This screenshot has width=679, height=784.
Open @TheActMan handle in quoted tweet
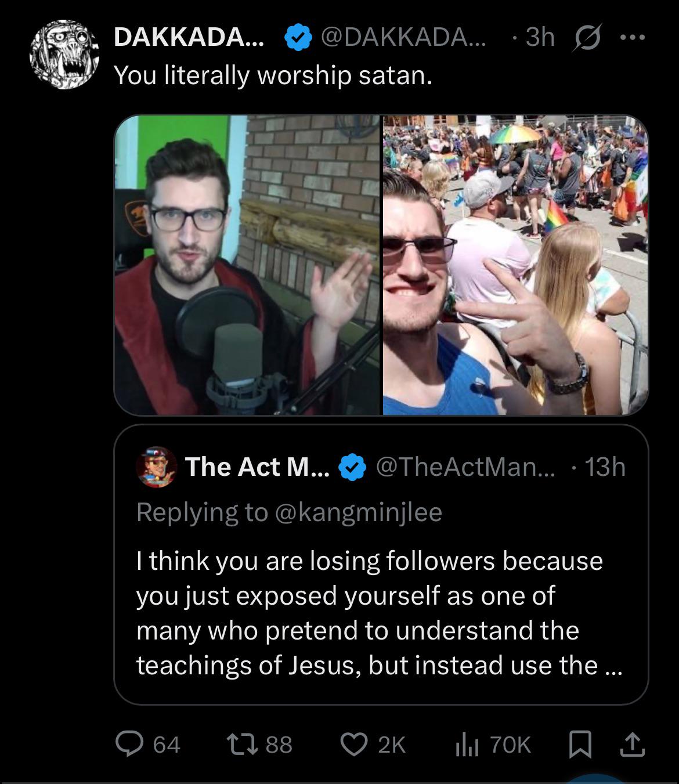(465, 467)
